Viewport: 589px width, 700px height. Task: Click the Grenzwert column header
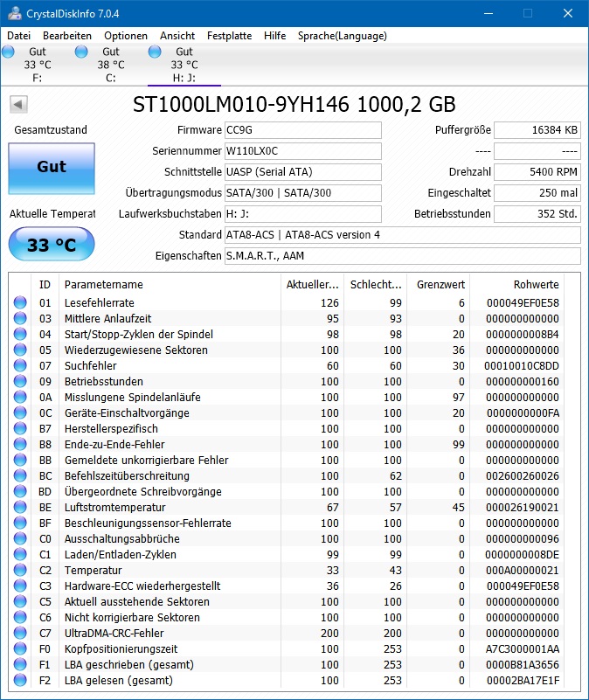[x=439, y=284]
